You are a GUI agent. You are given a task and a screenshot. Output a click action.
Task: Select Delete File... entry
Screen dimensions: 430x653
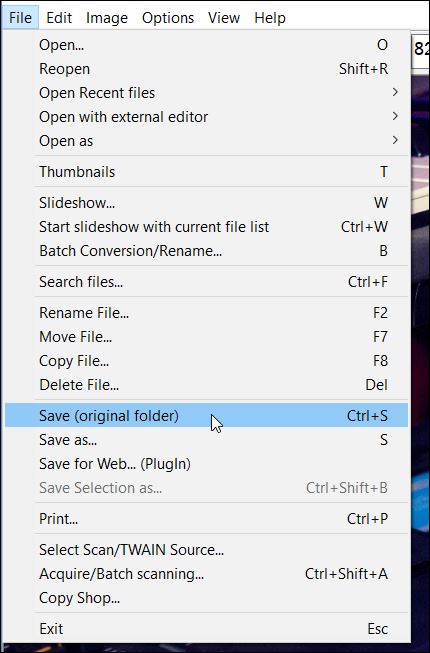(x=206, y=384)
